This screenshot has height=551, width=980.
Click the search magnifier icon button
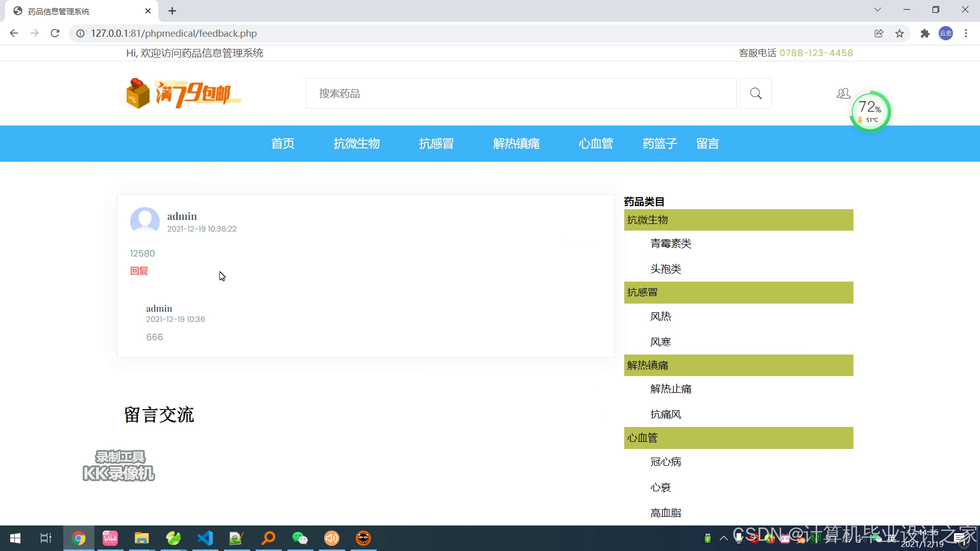[755, 93]
